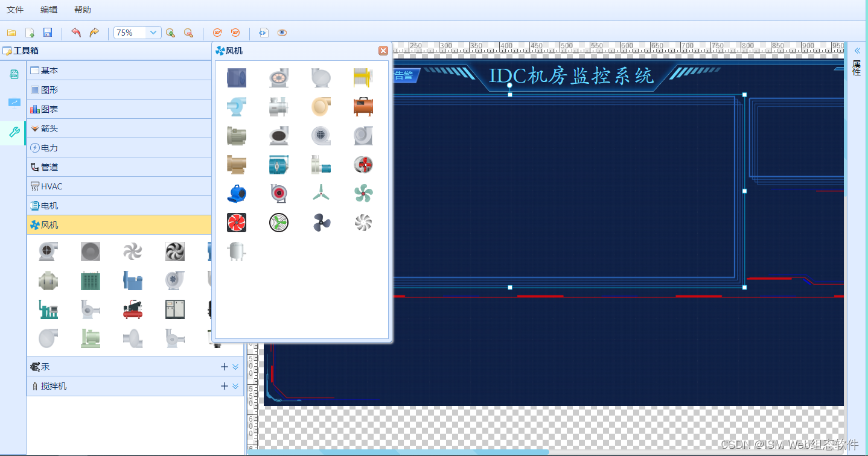Open the 75% zoom dropdown arrow
The image size is (868, 456).
click(x=154, y=33)
